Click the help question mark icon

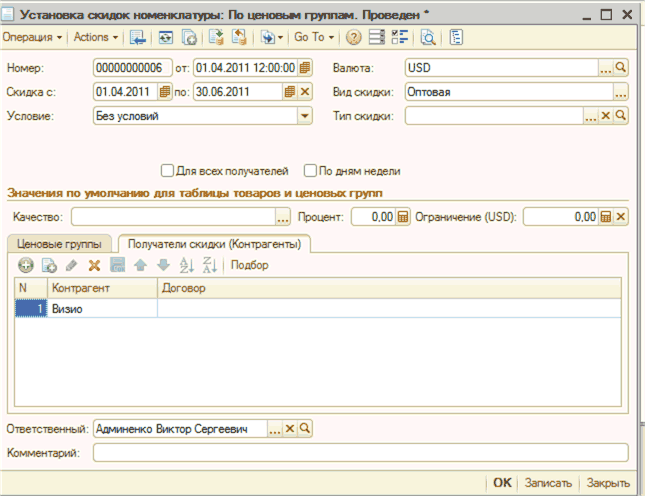coord(353,37)
